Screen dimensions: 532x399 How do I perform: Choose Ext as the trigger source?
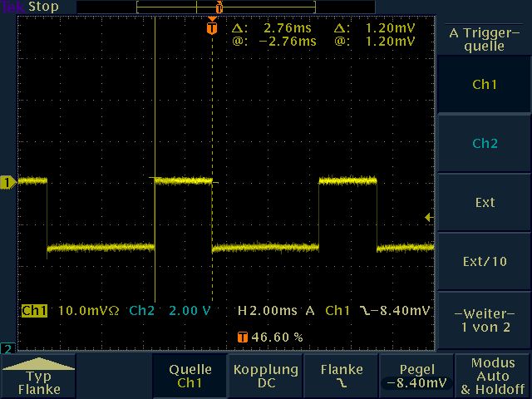pos(485,202)
